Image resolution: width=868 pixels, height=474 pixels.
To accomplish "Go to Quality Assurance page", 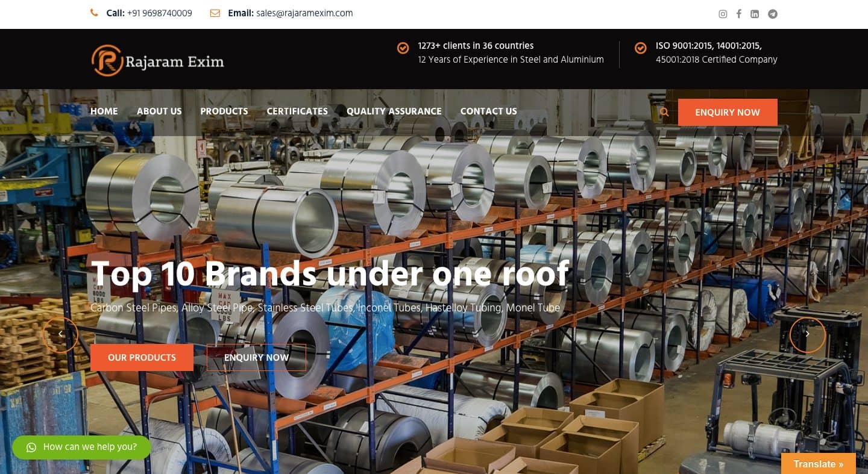I will pos(394,111).
